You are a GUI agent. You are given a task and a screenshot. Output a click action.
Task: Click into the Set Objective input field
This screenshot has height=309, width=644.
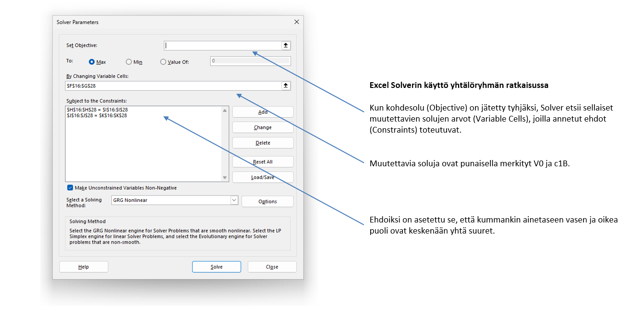pos(222,45)
